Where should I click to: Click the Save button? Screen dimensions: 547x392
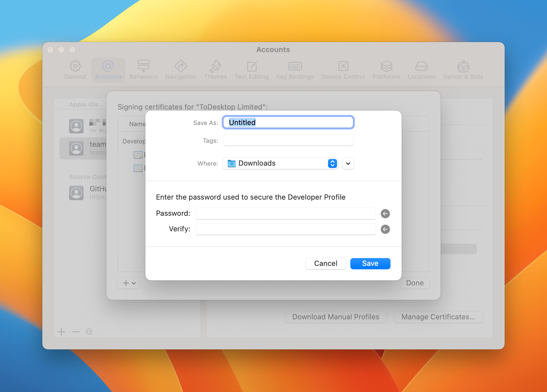[x=370, y=263]
